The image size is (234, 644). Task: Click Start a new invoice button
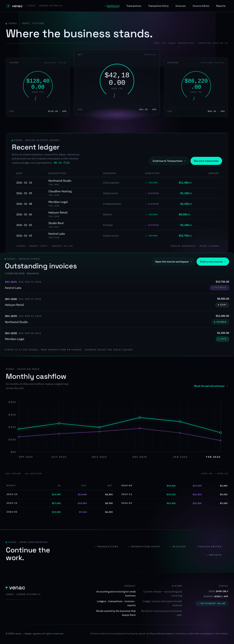(x=213, y=262)
